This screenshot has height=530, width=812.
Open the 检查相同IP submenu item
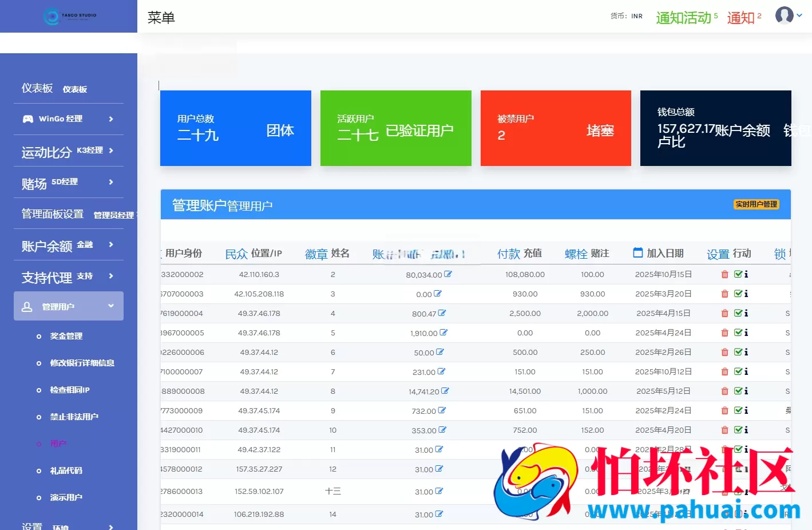pyautogui.click(x=70, y=390)
